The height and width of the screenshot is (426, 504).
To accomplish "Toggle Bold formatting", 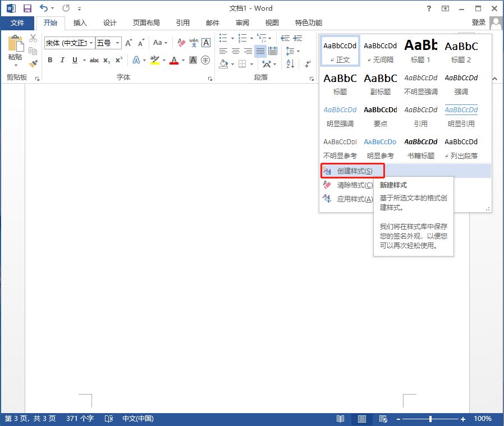I will point(50,60).
